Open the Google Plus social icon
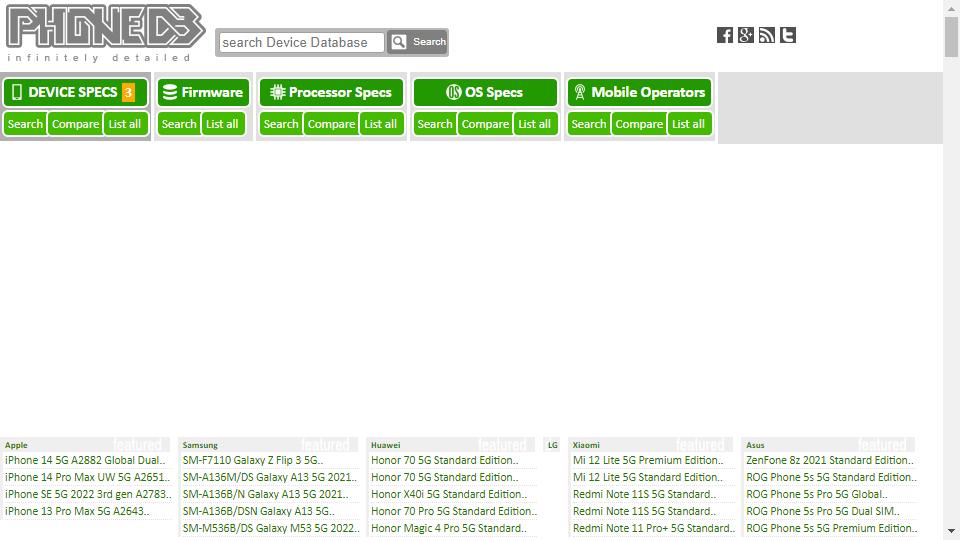 click(x=746, y=36)
